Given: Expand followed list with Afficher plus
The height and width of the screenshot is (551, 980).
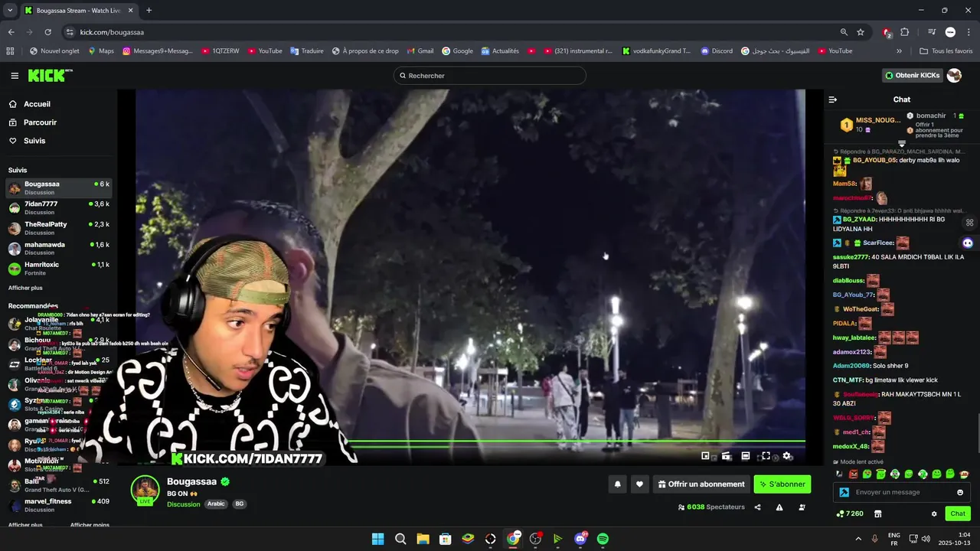Looking at the screenshot, I should tap(25, 288).
